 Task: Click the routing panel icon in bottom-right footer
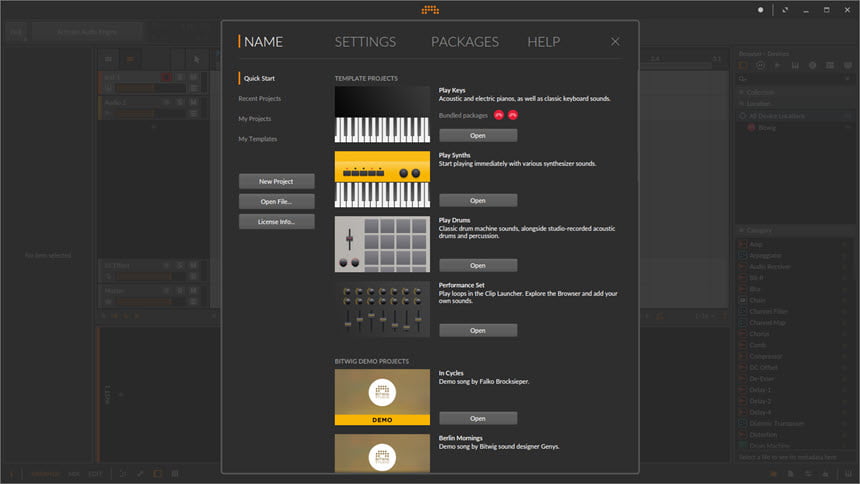(808, 474)
